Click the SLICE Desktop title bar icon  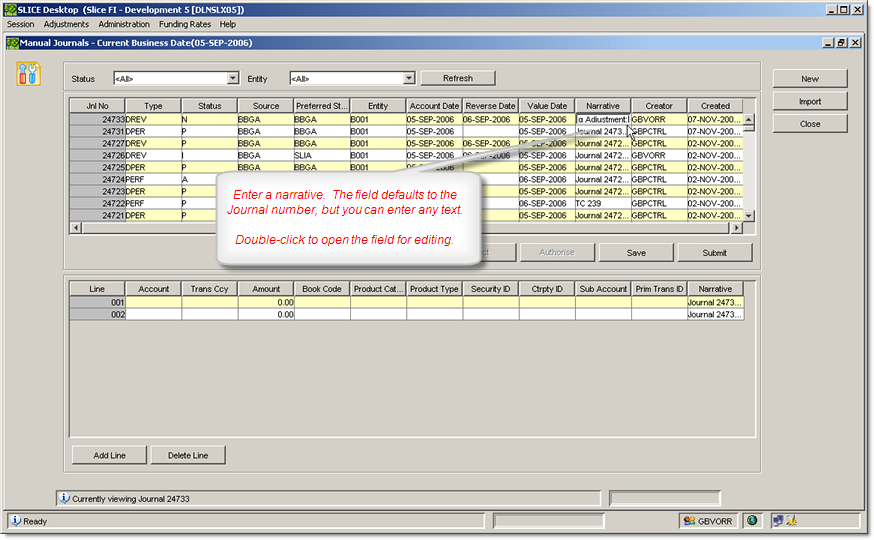[x=10, y=9]
